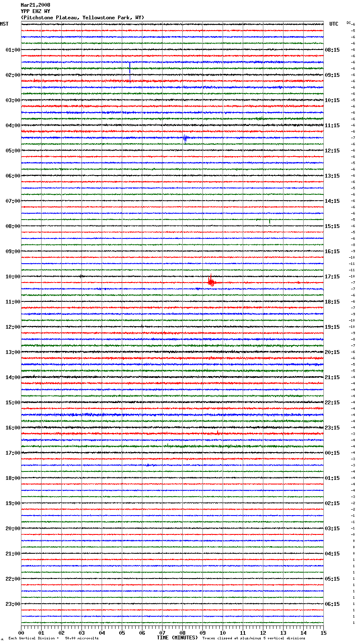The width and height of the screenshot is (357, 644).
Task: Click the 04:15 UTC time label
Action: click(332, 554)
